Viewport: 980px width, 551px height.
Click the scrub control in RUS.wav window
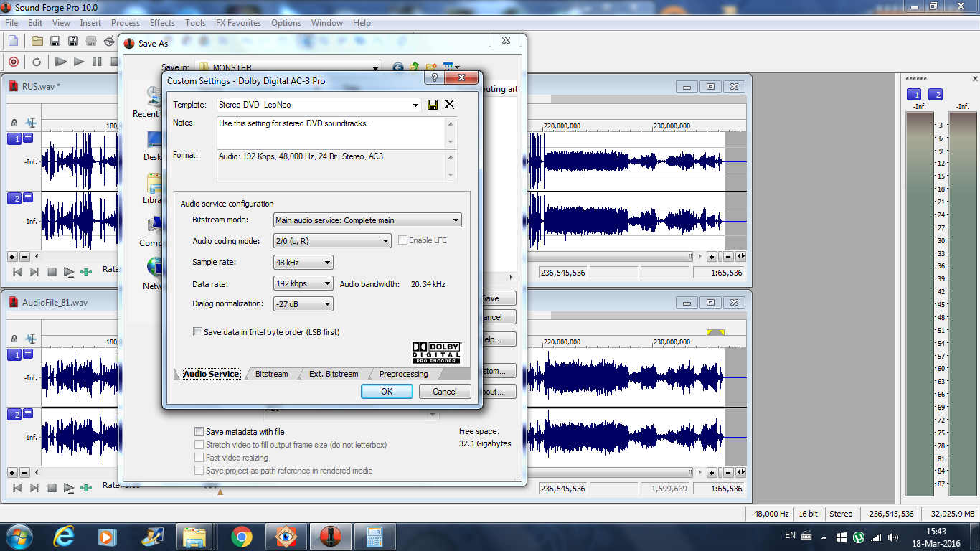86,272
